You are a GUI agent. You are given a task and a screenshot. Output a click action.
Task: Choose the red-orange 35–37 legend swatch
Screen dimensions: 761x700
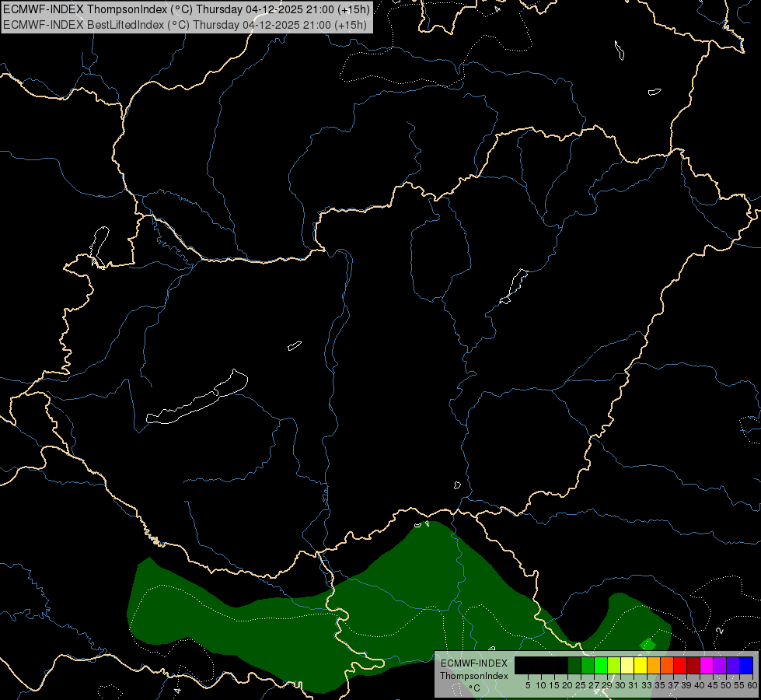coord(667,665)
